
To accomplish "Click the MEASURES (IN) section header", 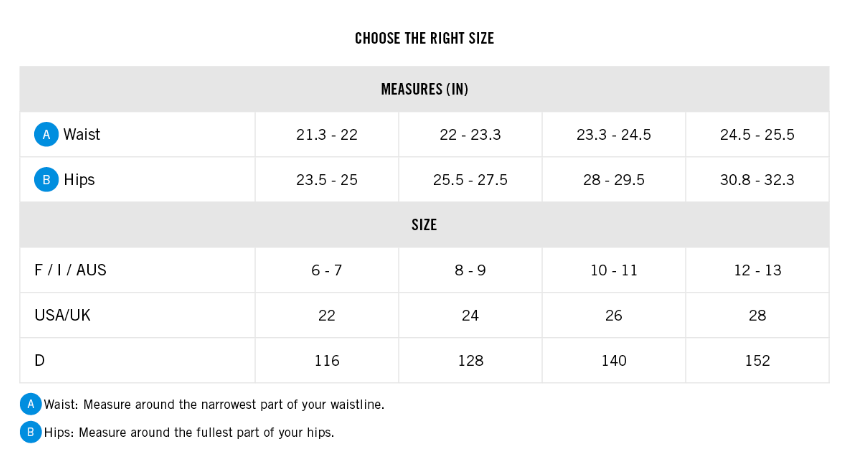I will click(424, 89).
